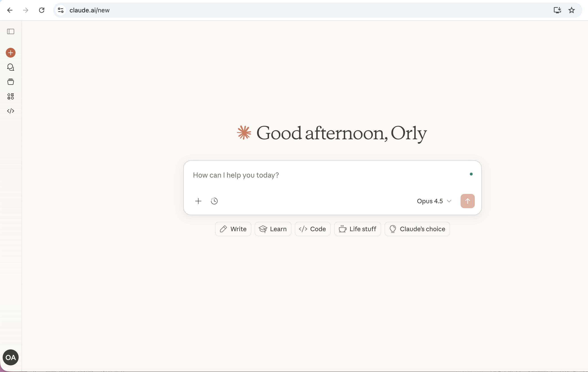Select the Write suggestion chip

pyautogui.click(x=233, y=229)
